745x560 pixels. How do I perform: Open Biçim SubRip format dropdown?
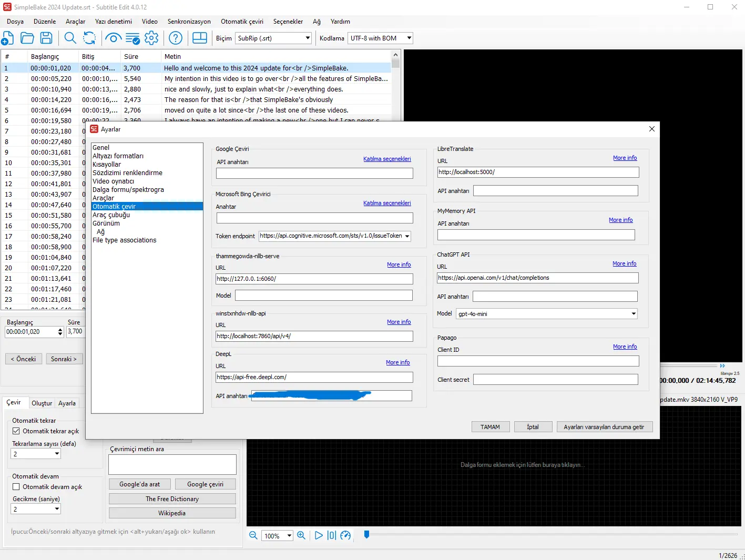(x=274, y=38)
